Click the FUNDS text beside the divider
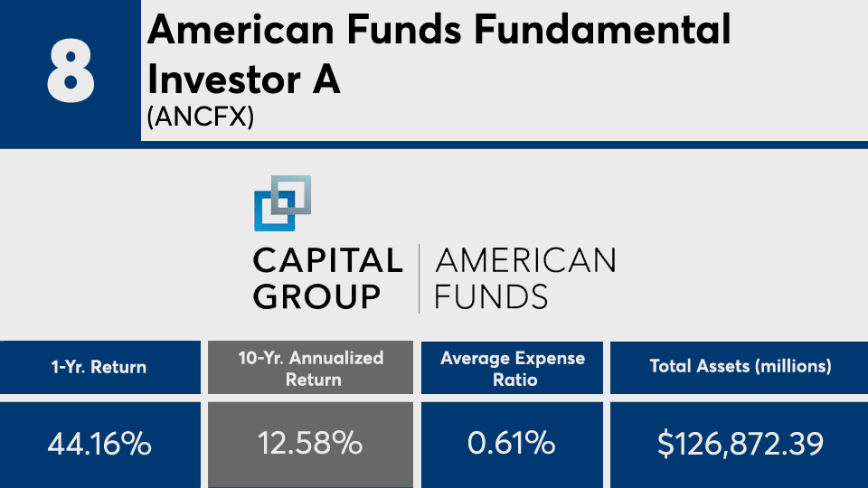 coord(491,296)
